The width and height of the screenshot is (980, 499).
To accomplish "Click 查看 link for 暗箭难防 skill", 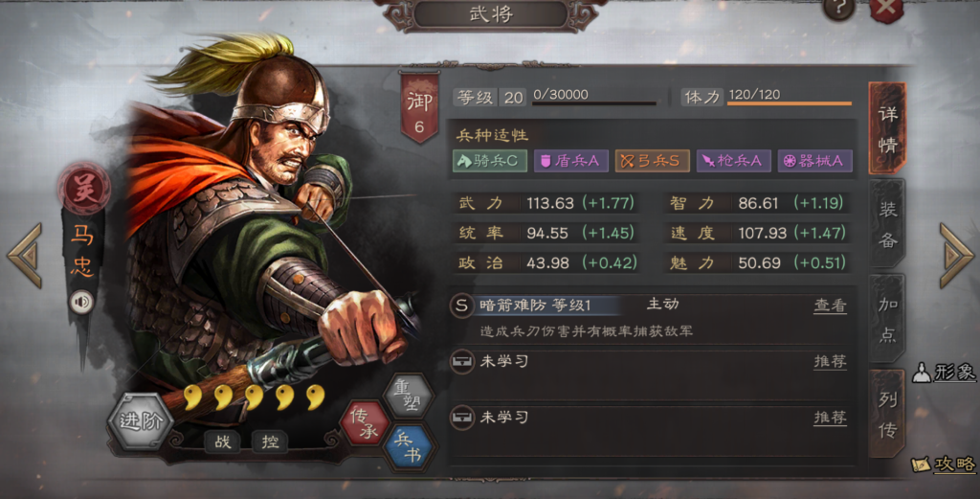I will pos(830,306).
